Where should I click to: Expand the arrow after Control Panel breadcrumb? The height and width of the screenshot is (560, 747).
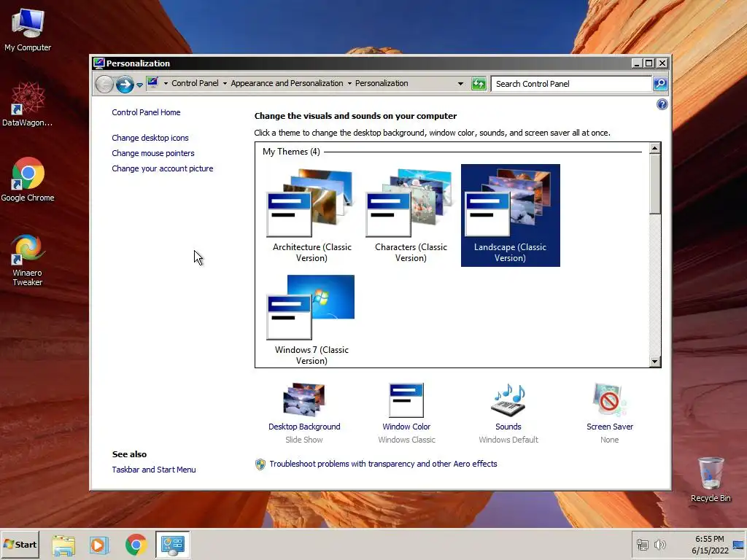point(225,83)
